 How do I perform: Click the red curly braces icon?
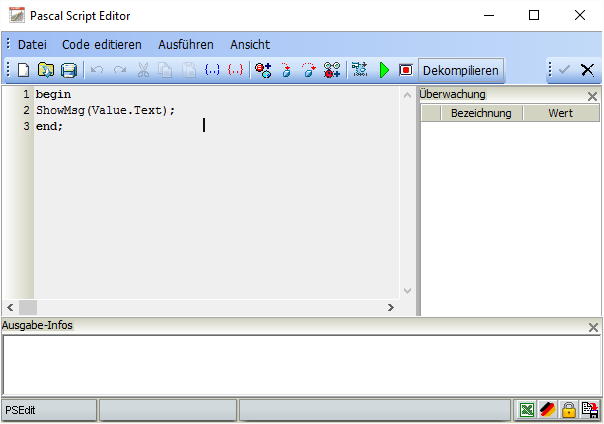coord(235,70)
